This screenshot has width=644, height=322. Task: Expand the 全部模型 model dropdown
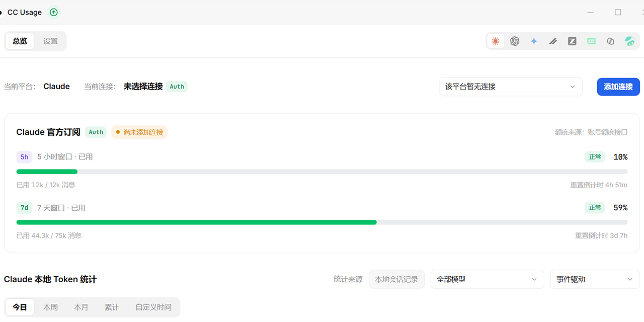coord(487,279)
